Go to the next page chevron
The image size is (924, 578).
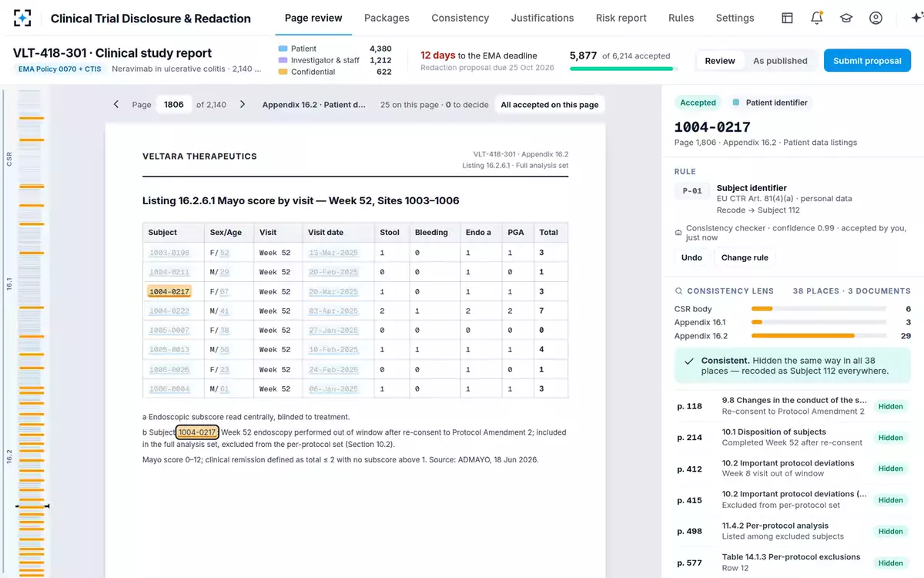pos(243,104)
